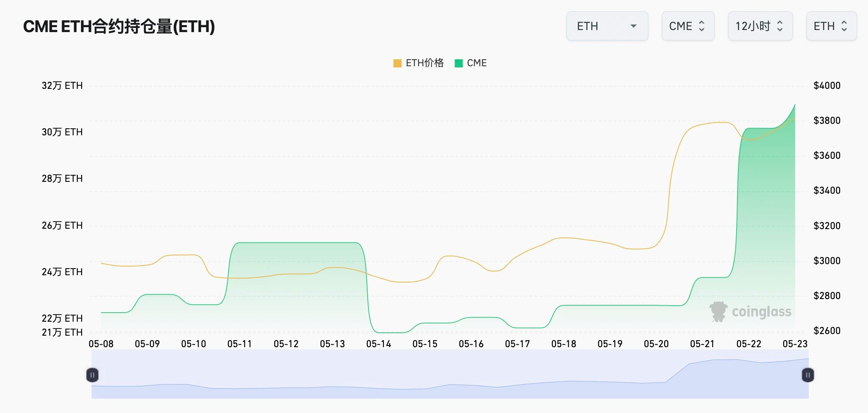Viewport: 868px width, 413px height.
Task: Click the down chevron on the 12小时 interval selector
Action: click(780, 30)
